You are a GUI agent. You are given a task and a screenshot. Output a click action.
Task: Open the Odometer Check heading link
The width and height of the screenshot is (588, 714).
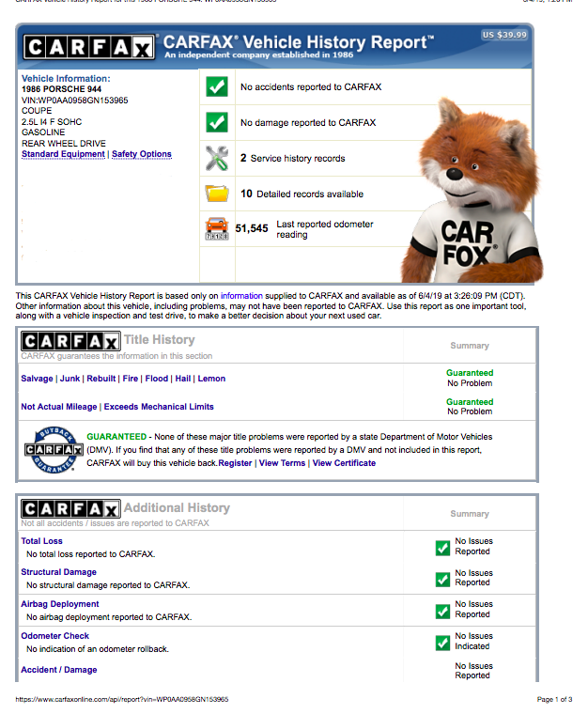[55, 636]
